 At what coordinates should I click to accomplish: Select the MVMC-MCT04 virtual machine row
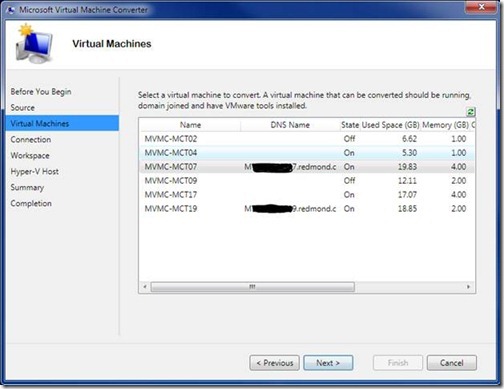tap(307, 153)
